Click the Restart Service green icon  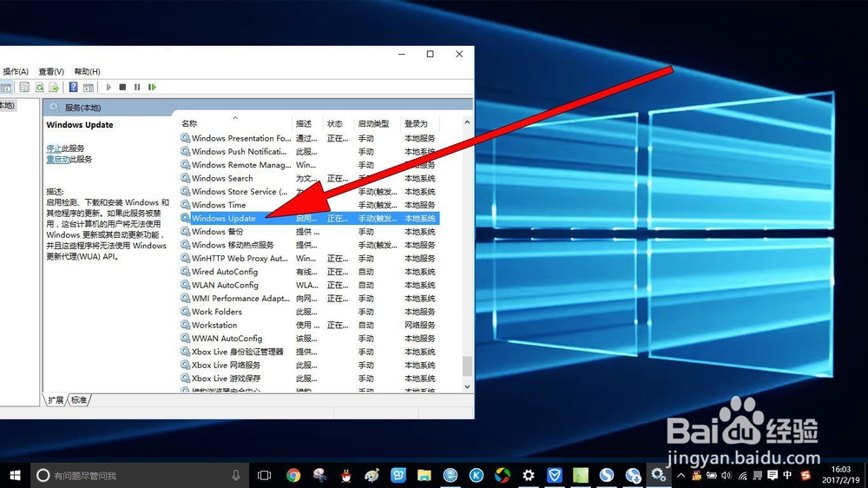pos(152,87)
